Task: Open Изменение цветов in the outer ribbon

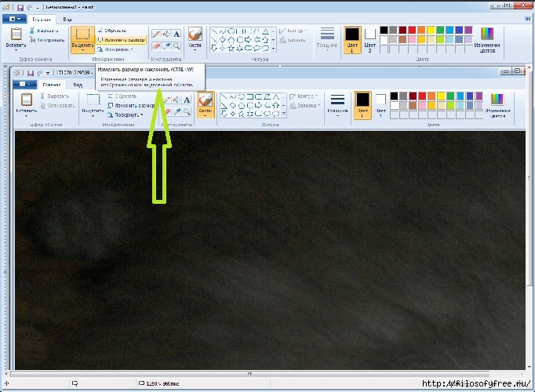Action: pyautogui.click(x=487, y=39)
